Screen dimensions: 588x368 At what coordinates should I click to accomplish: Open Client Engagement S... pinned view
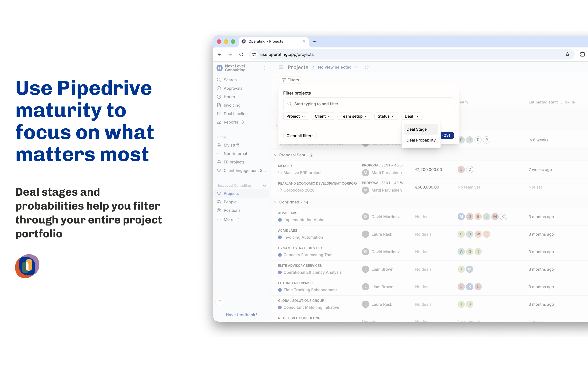coord(244,171)
